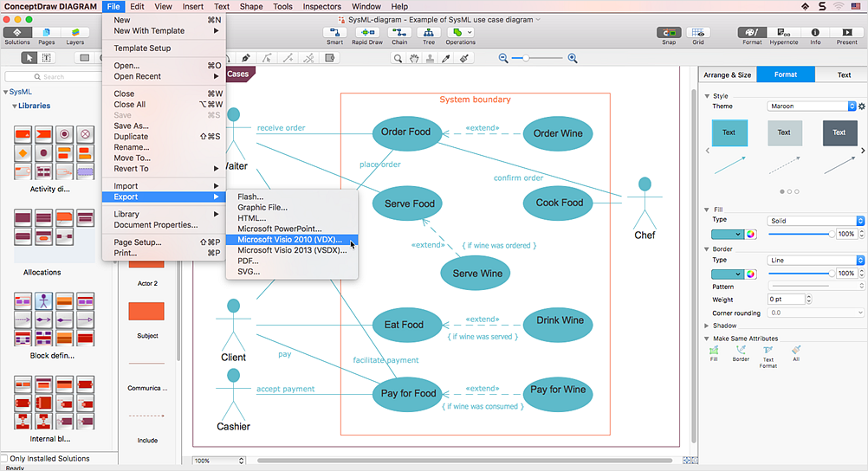868x471 pixels.
Task: Activate the Chain connection tool
Action: [x=399, y=33]
